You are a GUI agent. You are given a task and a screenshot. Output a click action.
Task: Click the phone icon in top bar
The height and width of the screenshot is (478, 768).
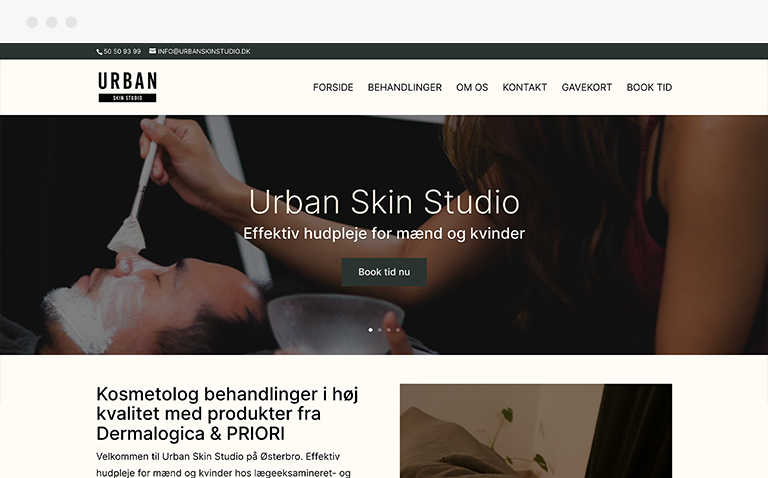click(x=99, y=51)
